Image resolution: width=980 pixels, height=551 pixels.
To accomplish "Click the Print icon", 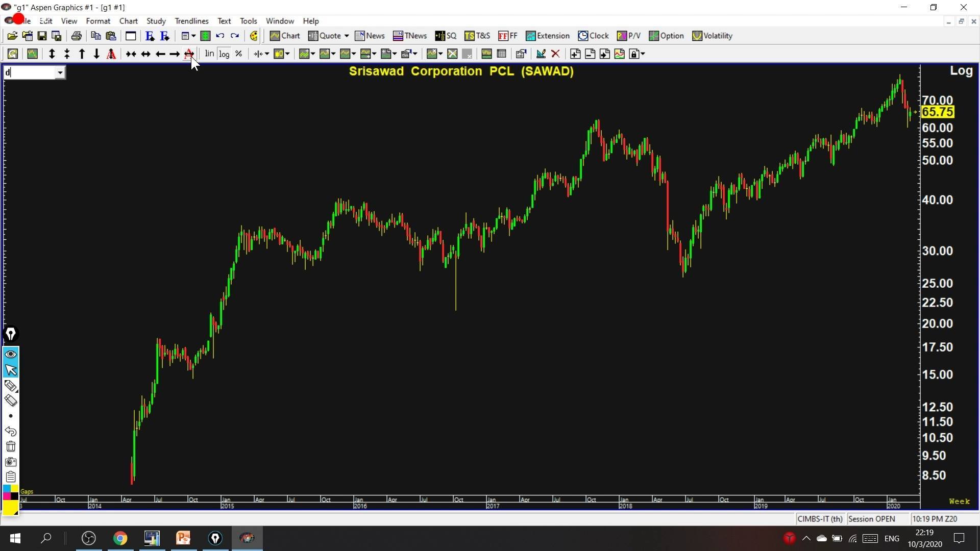I will (x=77, y=36).
